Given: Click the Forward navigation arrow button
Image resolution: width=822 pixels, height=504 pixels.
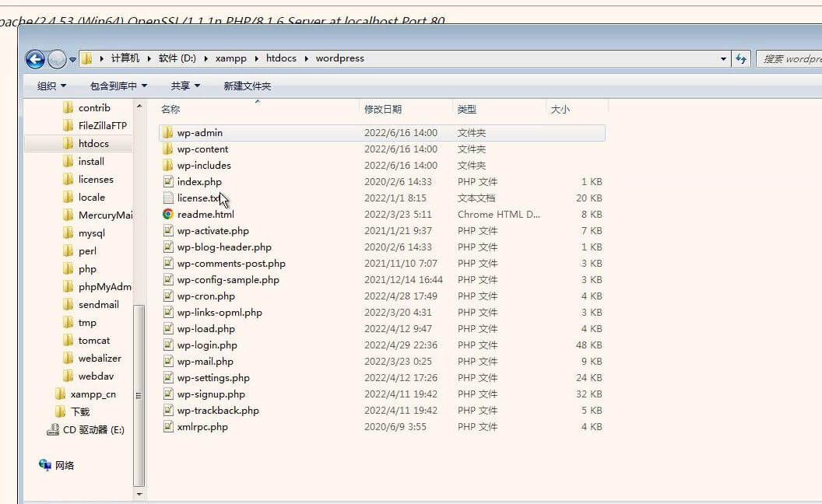Looking at the screenshot, I should [57, 59].
